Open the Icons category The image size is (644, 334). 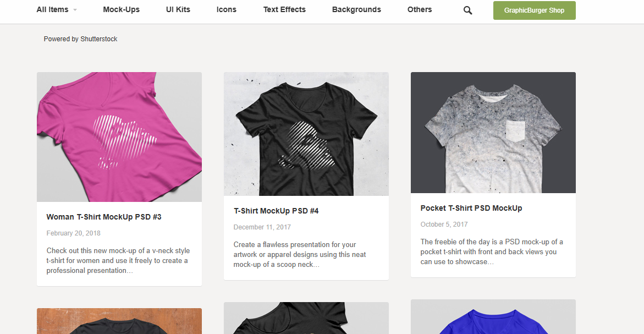[227, 9]
